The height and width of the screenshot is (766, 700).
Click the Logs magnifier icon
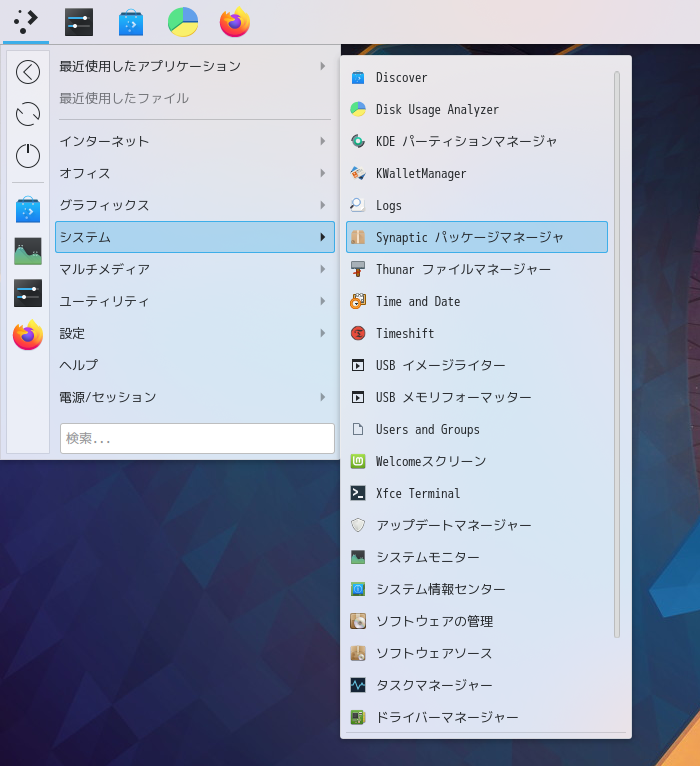point(358,205)
